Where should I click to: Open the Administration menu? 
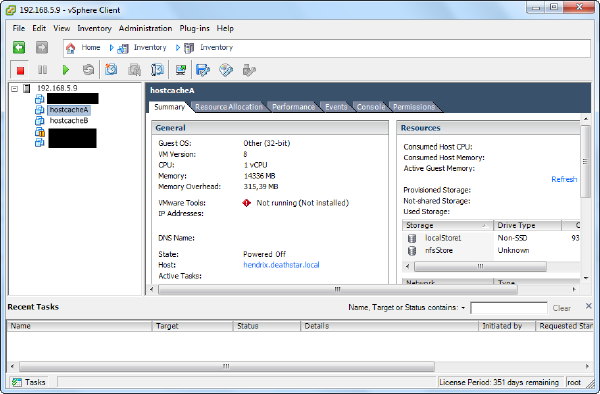[x=145, y=28]
